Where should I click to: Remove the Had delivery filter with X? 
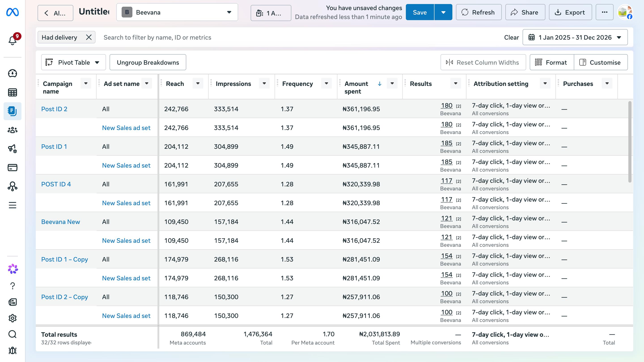tap(89, 37)
